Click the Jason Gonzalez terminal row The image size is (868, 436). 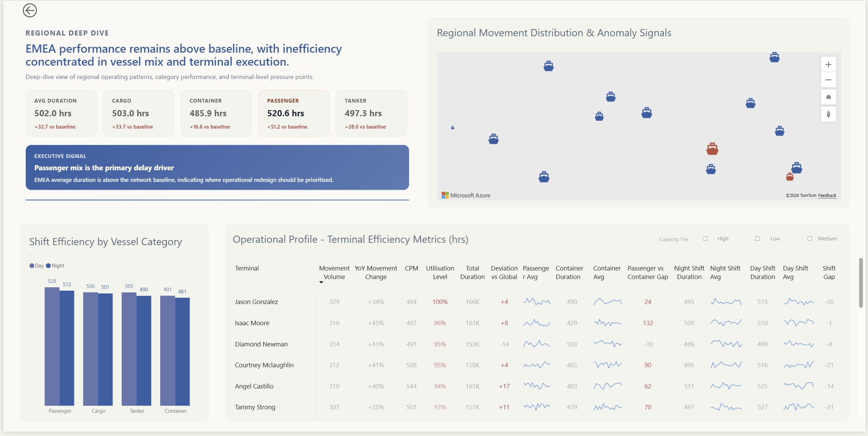click(256, 302)
